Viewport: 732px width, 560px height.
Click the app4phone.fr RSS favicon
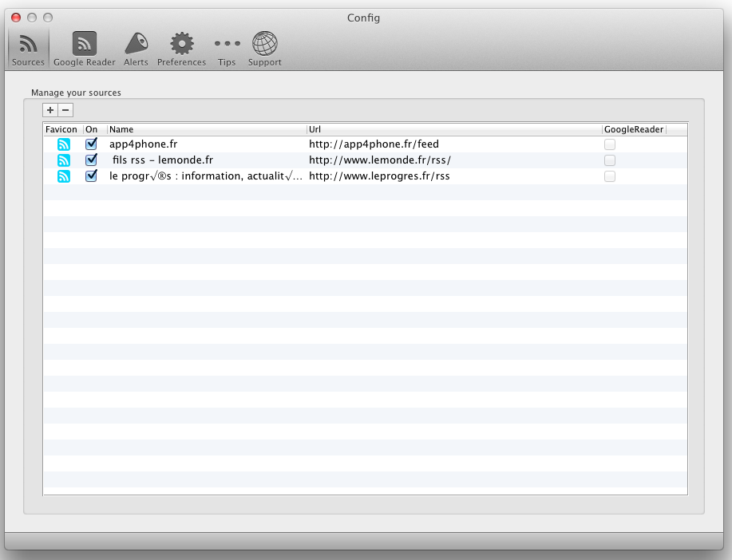[x=64, y=144]
